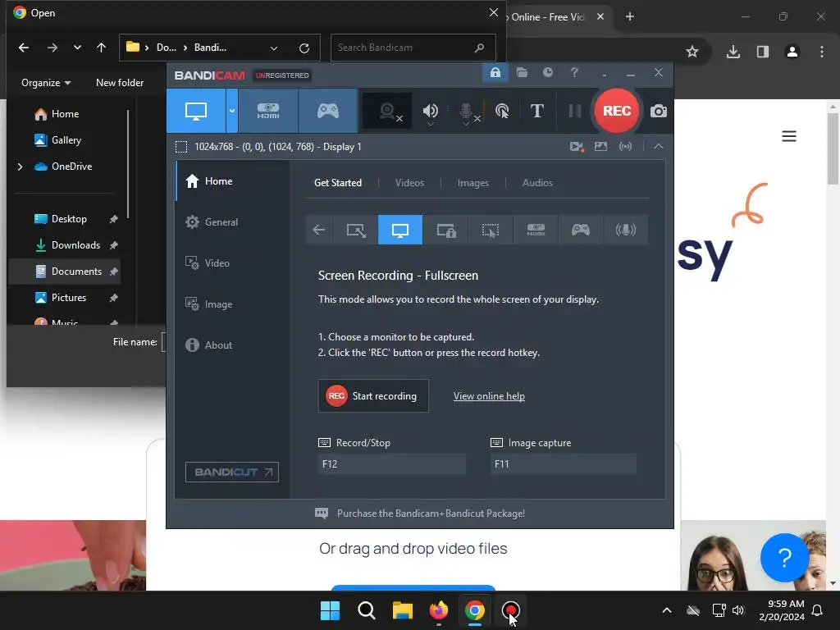Click New folder in Open dialog

pos(120,83)
